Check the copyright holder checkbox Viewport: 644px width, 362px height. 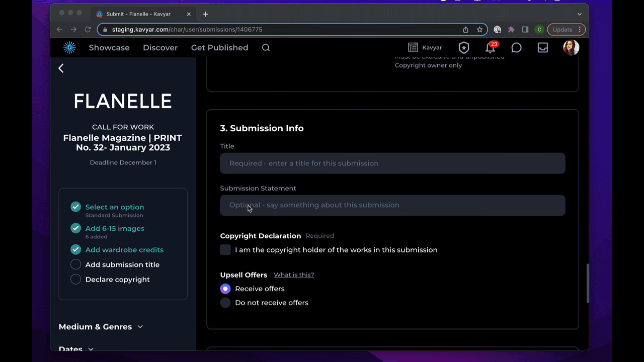pyautogui.click(x=225, y=250)
